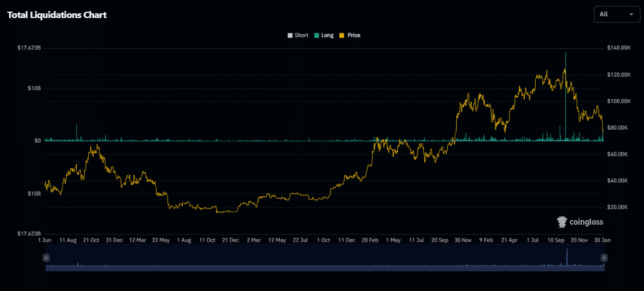Click the Long legend color swatch
Viewport: 644px width, 291px height.
(316, 35)
